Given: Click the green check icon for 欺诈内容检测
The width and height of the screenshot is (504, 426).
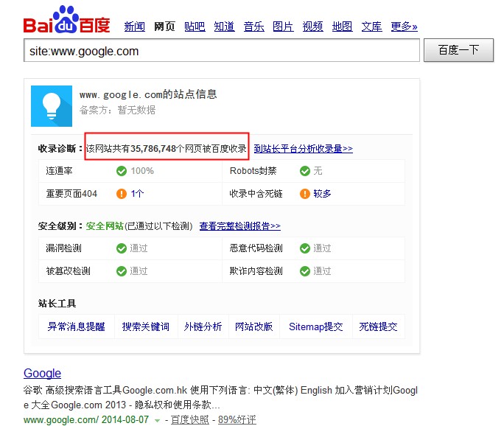Looking at the screenshot, I should tap(305, 270).
